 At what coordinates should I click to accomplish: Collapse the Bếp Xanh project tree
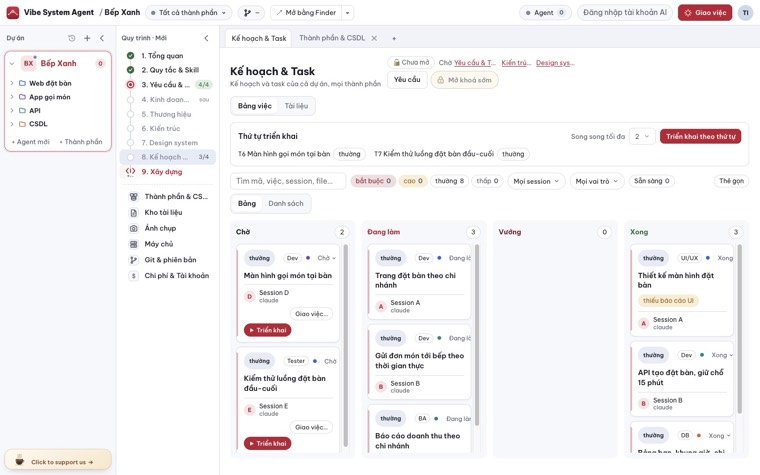12,63
